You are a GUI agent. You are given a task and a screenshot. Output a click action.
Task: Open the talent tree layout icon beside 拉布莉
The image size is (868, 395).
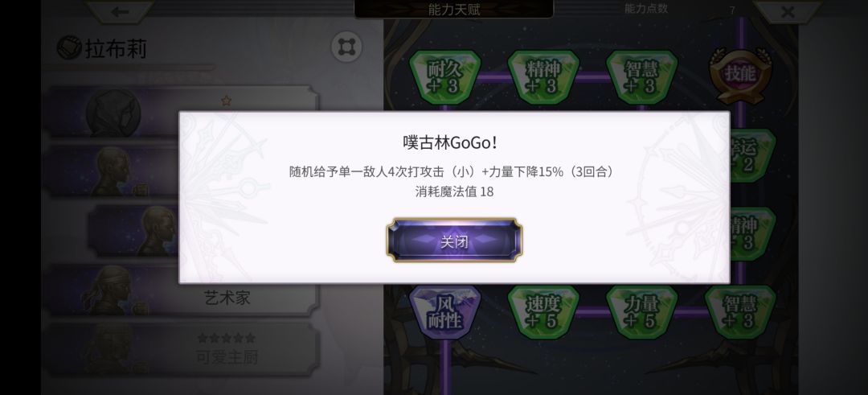pos(346,47)
